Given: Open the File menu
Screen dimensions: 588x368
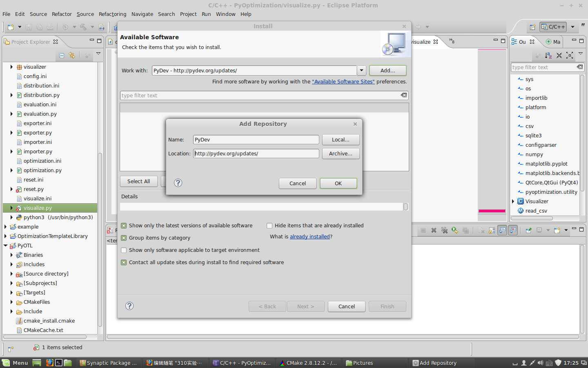Looking at the screenshot, I should click(7, 14).
